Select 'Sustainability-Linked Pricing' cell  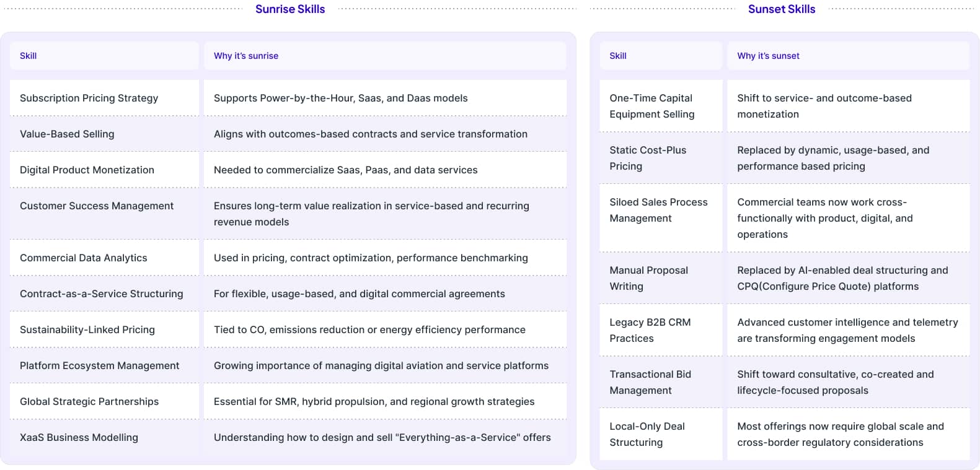tap(104, 329)
